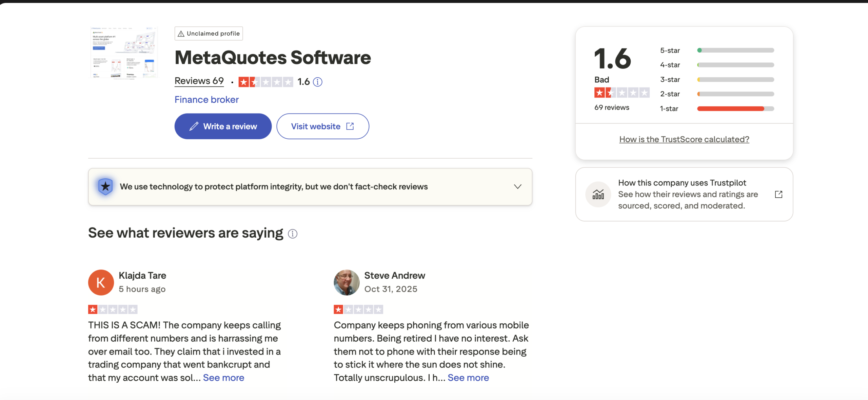Open 'How is the TrustScore calculated?' link

click(x=684, y=139)
